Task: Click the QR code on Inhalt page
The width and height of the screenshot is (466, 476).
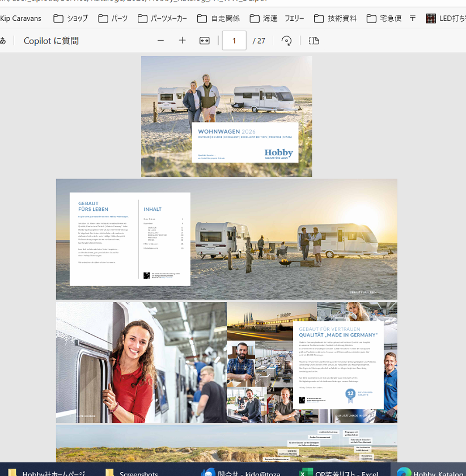Action: coord(147,275)
